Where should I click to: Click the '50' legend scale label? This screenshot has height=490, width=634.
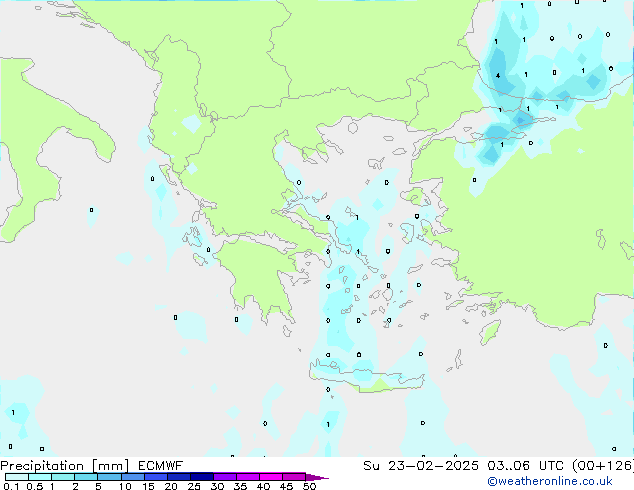coord(309,486)
